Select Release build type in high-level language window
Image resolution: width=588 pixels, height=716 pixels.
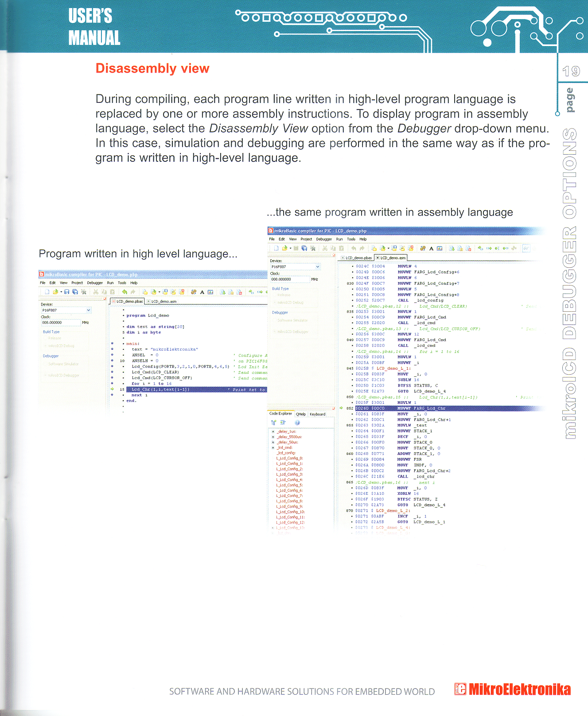(55, 338)
